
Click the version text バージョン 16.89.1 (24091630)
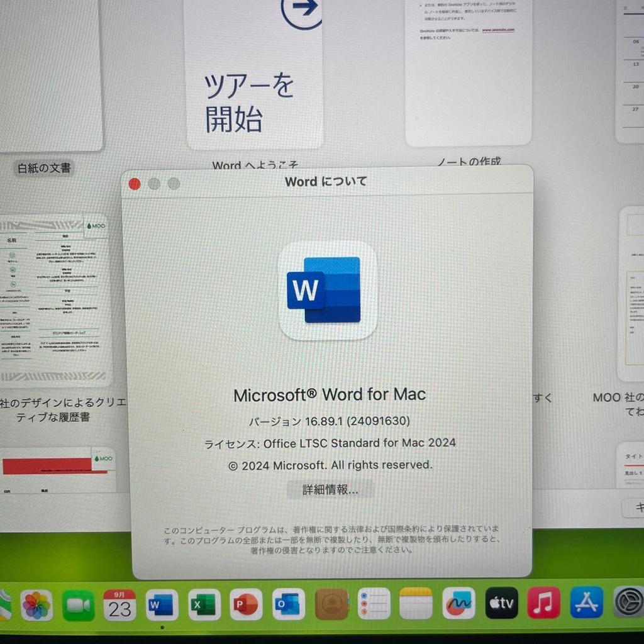330,421
